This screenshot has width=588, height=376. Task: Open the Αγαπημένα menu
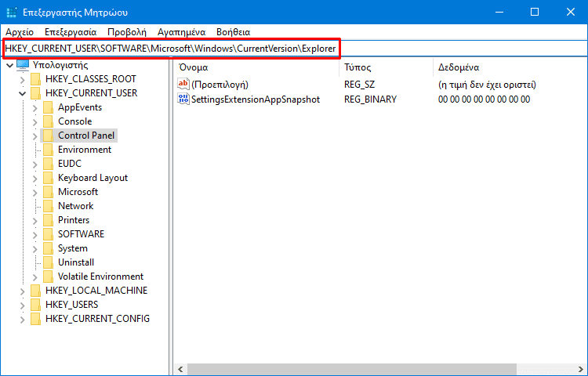click(182, 32)
